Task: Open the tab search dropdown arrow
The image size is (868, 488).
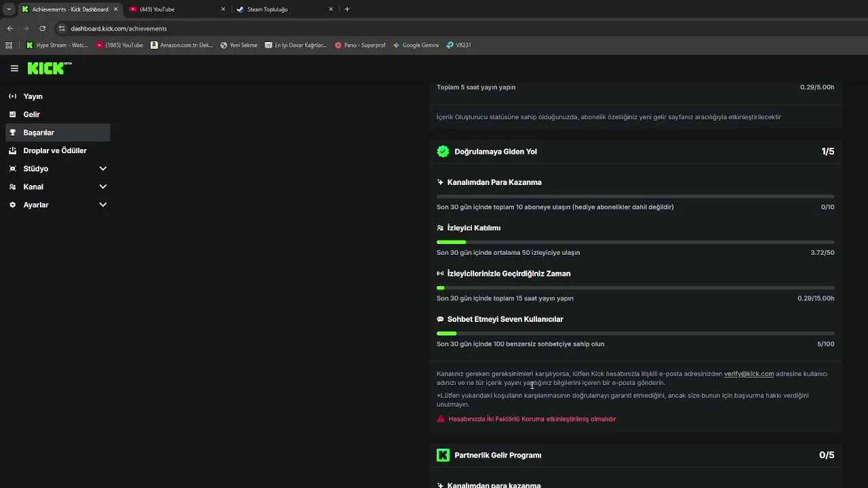Action: (9, 9)
